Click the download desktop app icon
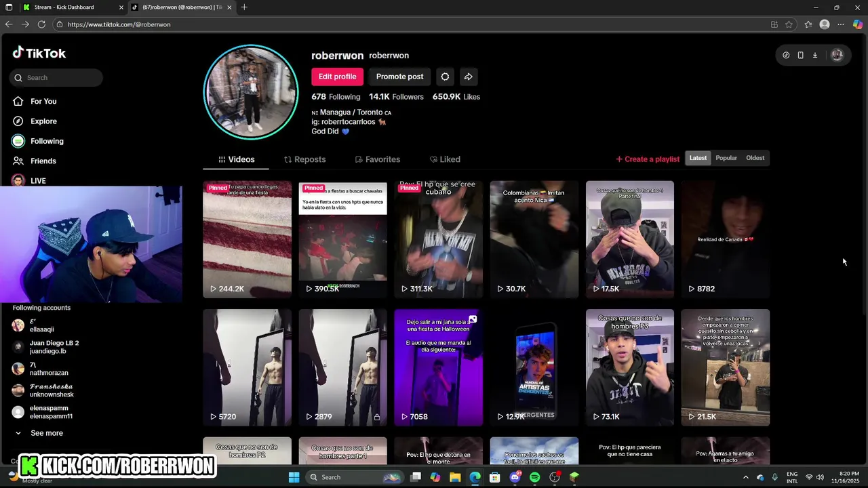This screenshot has width=868, height=488. point(815,56)
